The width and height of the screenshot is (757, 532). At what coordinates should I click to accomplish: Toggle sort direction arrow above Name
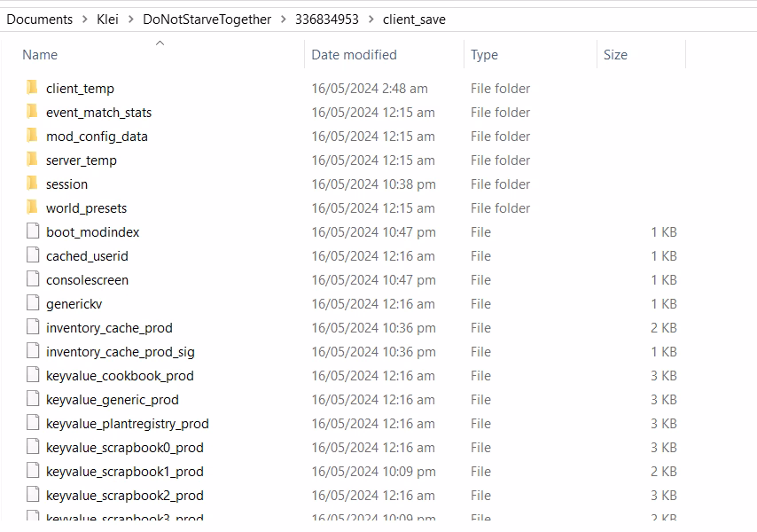pos(160,43)
